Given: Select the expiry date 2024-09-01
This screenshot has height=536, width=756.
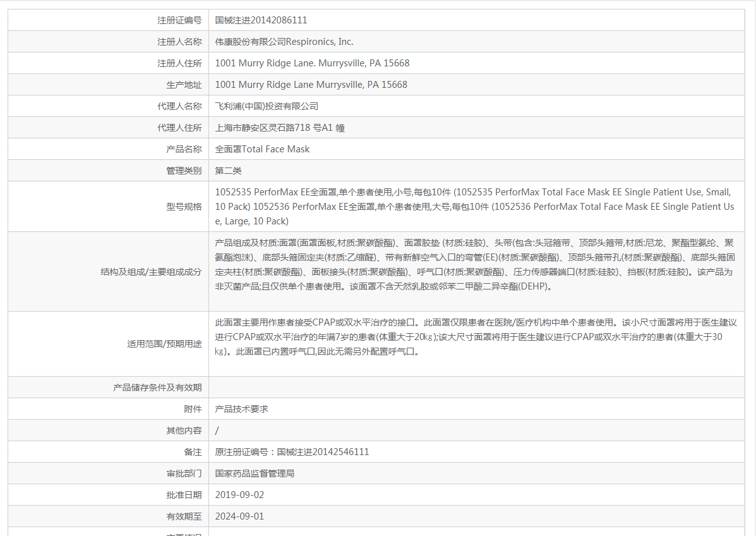Looking at the screenshot, I should click(x=239, y=516).
